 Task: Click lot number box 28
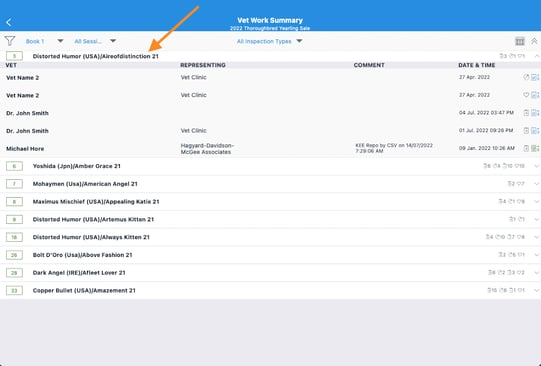pyautogui.click(x=14, y=273)
